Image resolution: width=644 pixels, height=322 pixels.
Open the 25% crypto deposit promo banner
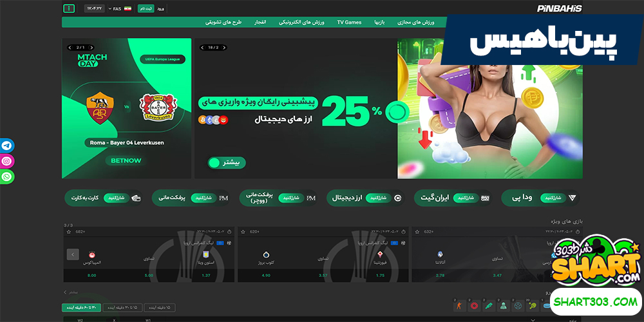tap(388, 108)
